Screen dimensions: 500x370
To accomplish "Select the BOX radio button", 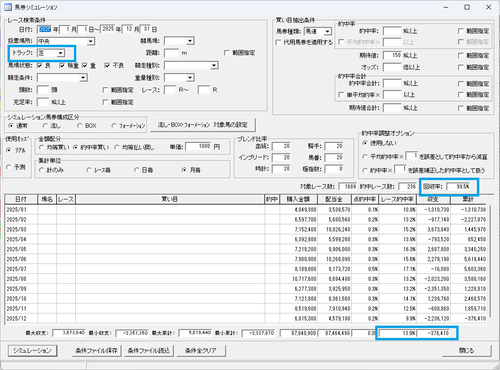I will [x=79, y=126].
